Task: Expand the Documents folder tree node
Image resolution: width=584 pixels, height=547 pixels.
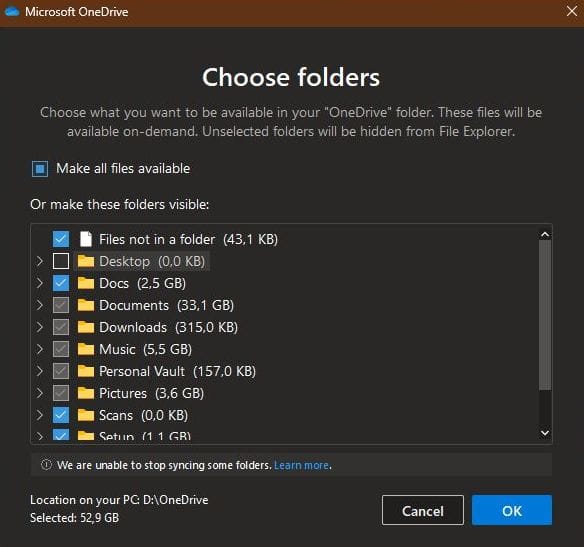Action: (x=40, y=305)
